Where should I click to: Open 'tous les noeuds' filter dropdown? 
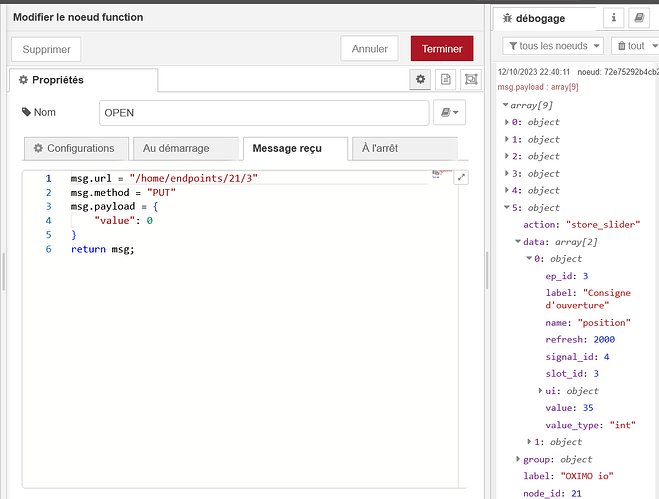click(554, 46)
